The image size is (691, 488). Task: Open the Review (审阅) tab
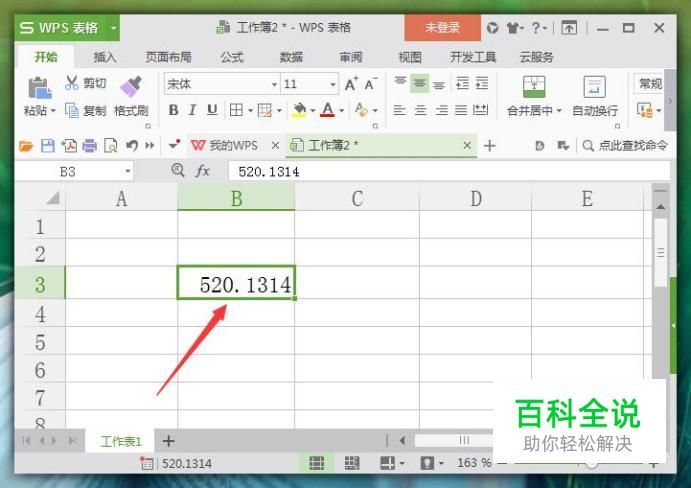351,57
